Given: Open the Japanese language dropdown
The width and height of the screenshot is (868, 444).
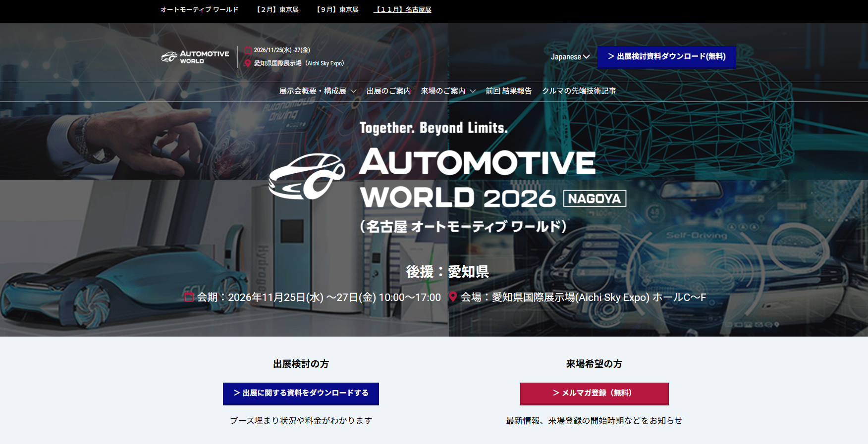Looking at the screenshot, I should (x=570, y=57).
